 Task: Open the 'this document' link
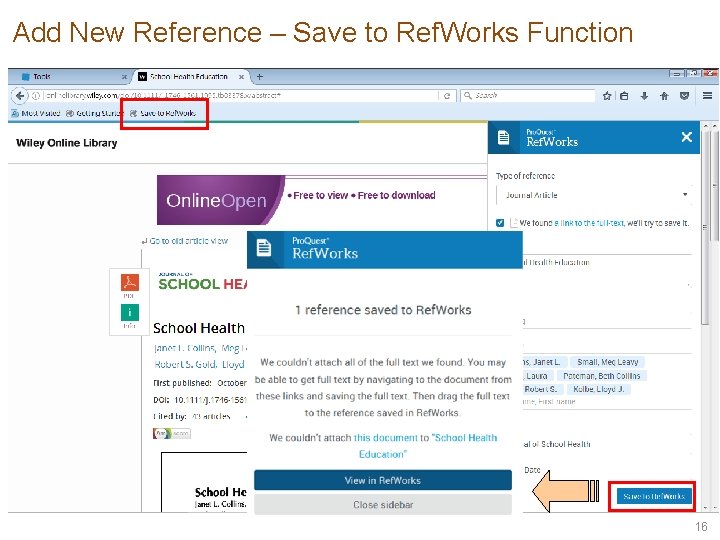pos(386,438)
